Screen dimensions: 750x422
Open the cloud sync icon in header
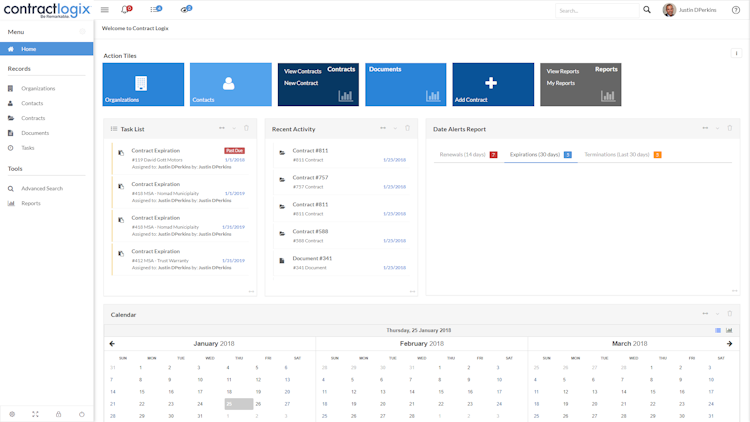tap(186, 9)
